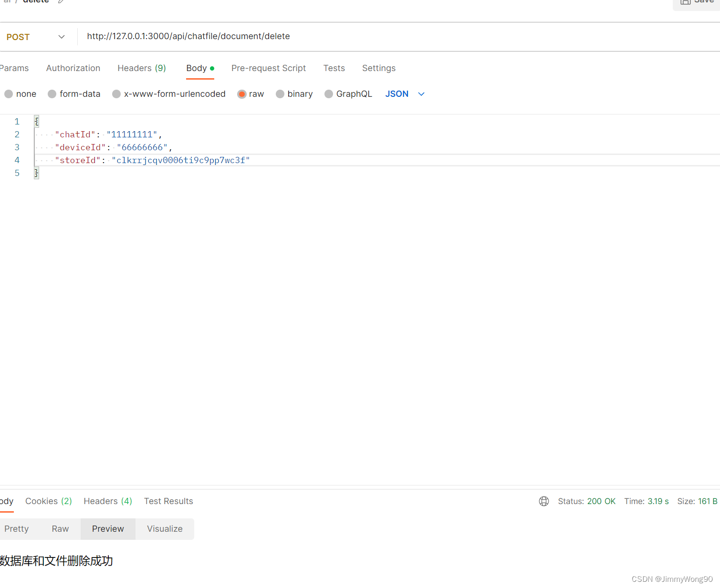This screenshot has width=720, height=588.
Task: Click line number 1 in editor gutter
Action: (17, 122)
